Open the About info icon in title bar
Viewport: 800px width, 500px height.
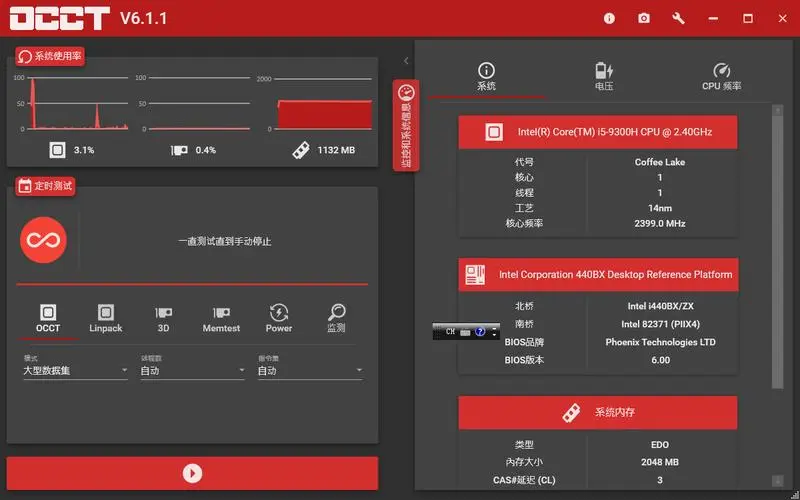(609, 19)
